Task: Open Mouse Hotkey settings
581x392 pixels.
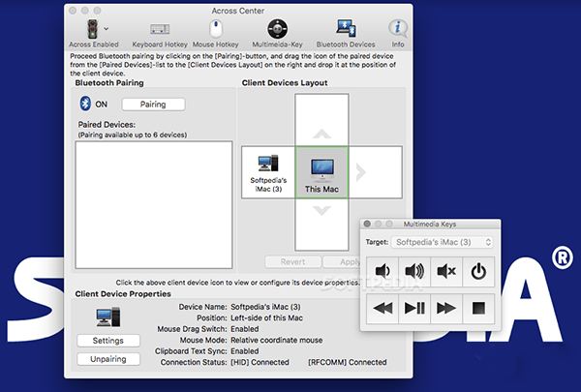Action: point(215,34)
